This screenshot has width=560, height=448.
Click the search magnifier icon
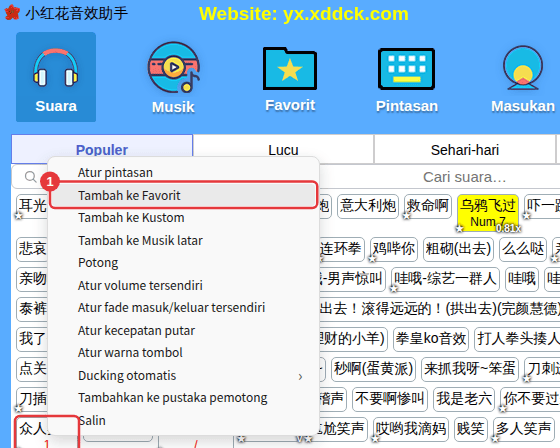(31, 176)
